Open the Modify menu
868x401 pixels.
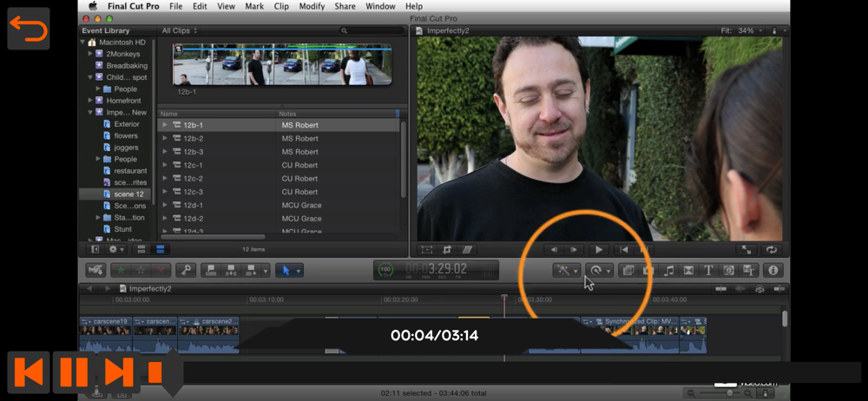tap(312, 6)
